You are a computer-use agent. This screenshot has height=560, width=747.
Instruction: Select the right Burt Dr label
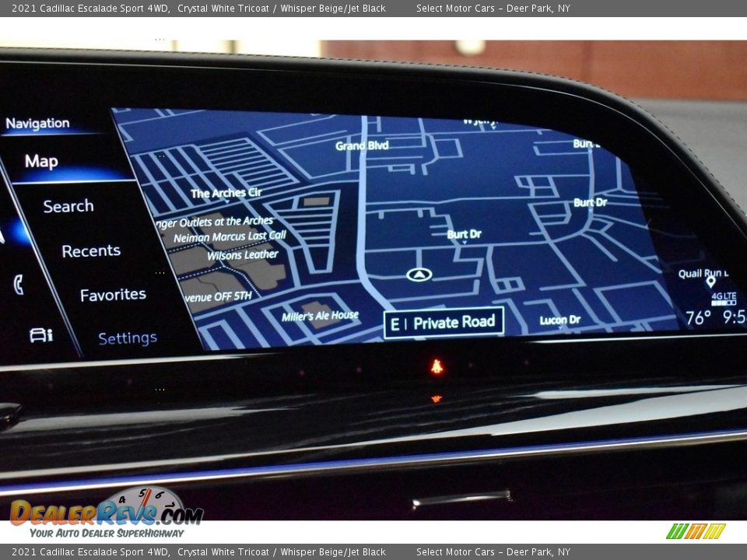coord(591,202)
